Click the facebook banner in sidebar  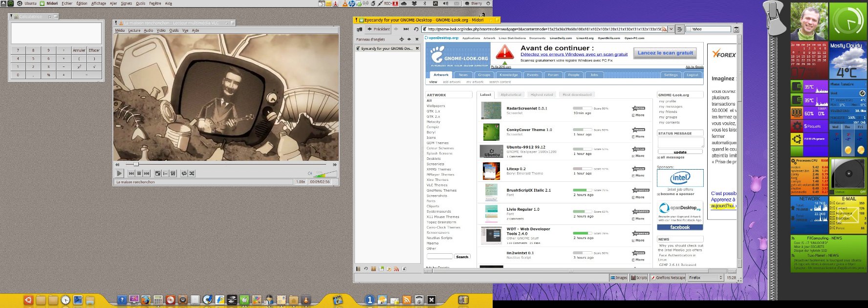click(x=680, y=227)
